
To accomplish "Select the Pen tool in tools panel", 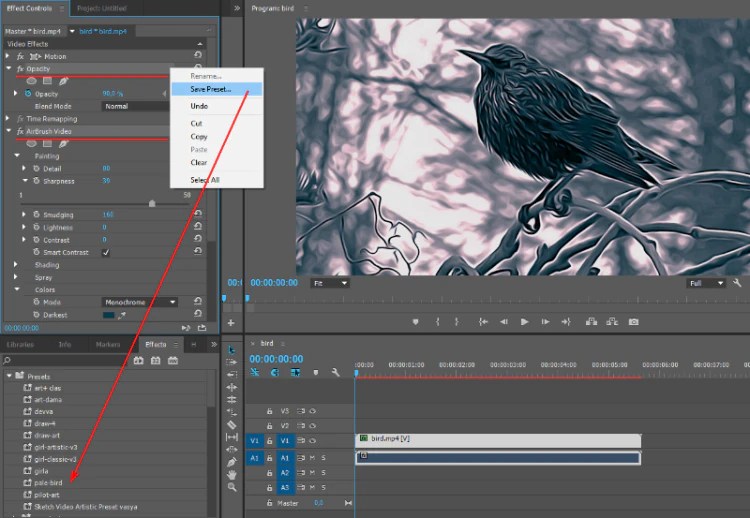I will (x=232, y=462).
